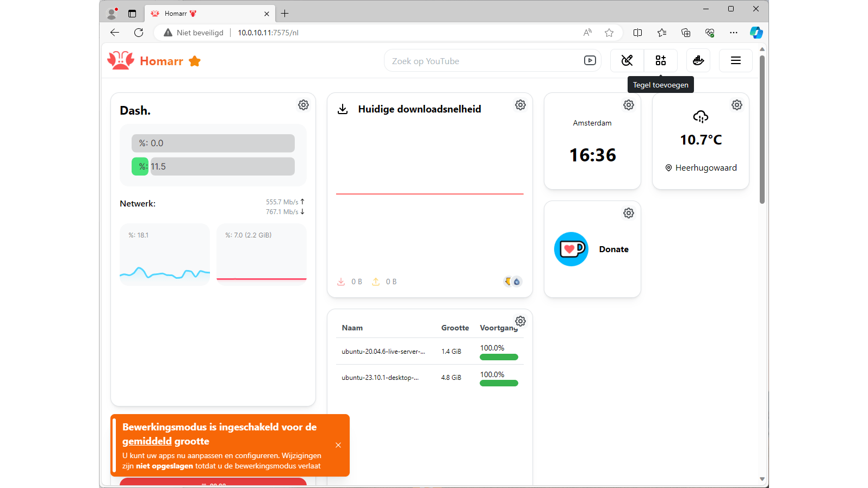Select the ubuntu-23.10.1-desktop torrent row
868x488 pixels.
point(430,378)
